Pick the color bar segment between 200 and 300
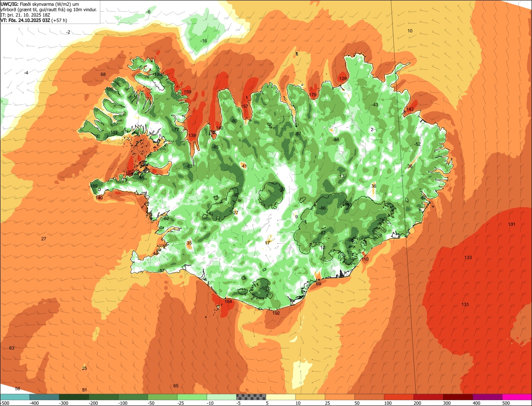The image size is (532, 406). (428, 397)
